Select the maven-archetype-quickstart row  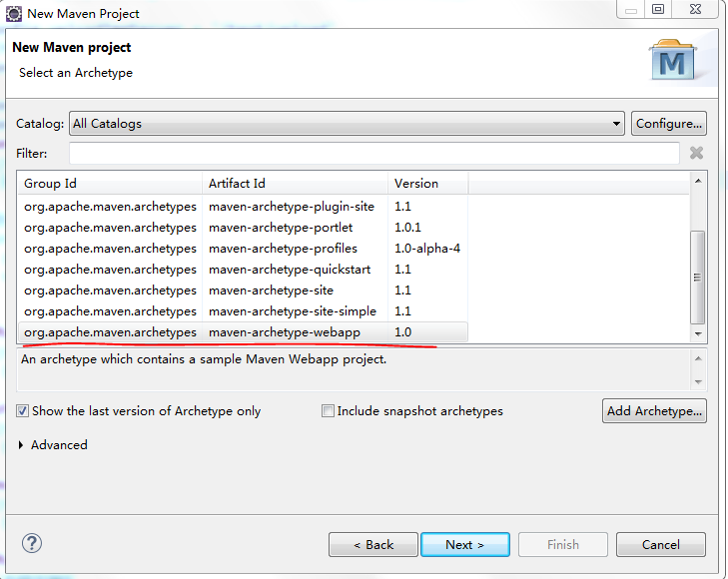tap(243, 270)
